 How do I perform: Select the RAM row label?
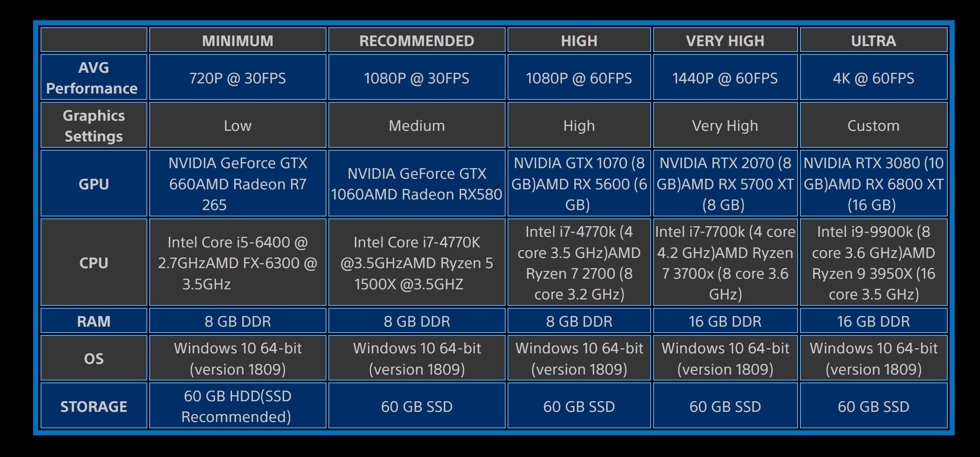coord(93,321)
